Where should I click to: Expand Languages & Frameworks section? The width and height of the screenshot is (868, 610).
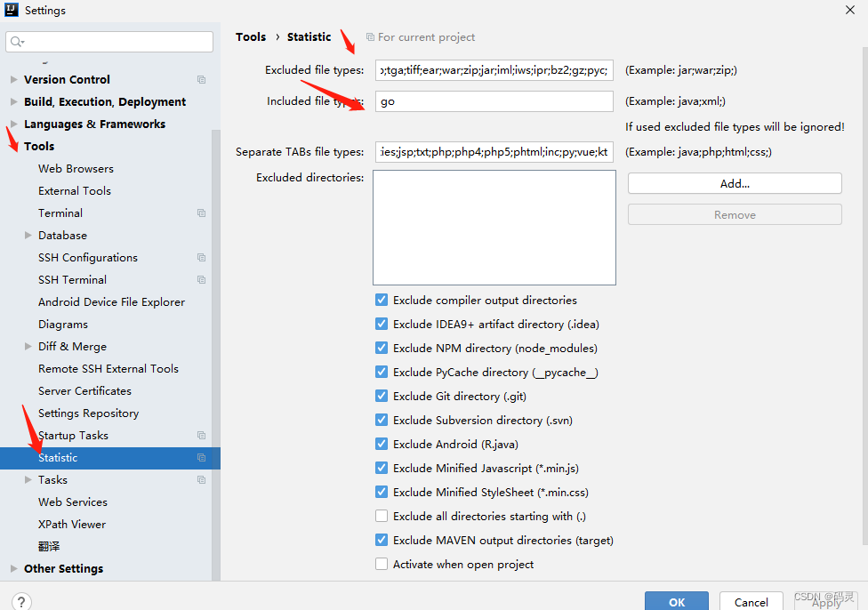tap(14, 124)
